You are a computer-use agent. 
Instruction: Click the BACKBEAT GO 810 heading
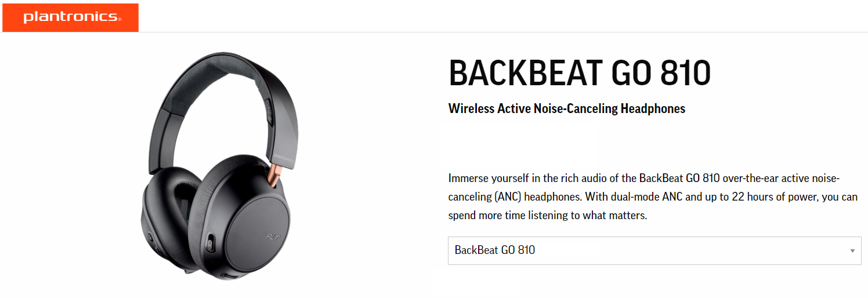[x=580, y=74]
